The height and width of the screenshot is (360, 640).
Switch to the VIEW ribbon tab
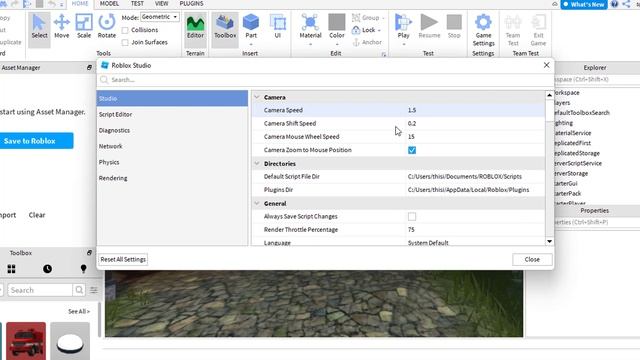(162, 4)
